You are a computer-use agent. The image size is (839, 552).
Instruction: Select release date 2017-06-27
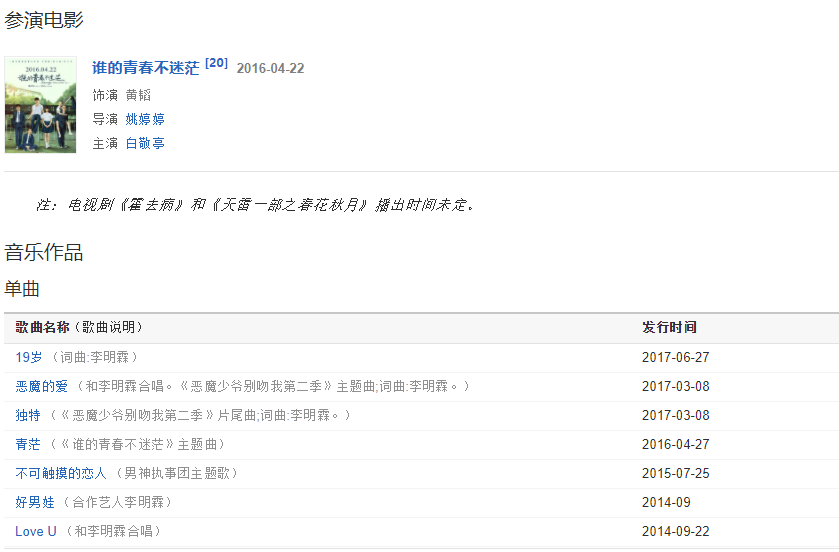pyautogui.click(x=676, y=357)
